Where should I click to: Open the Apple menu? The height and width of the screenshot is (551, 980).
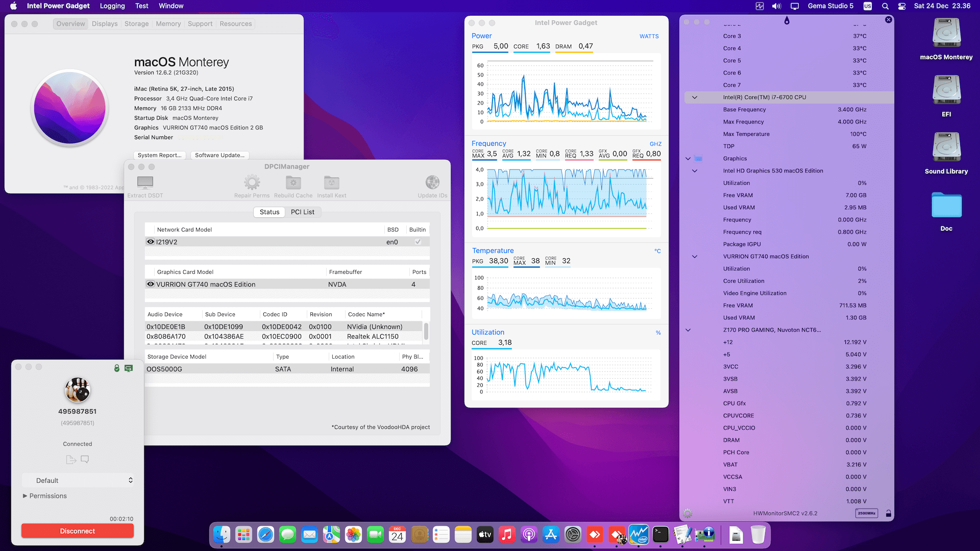click(x=14, y=6)
